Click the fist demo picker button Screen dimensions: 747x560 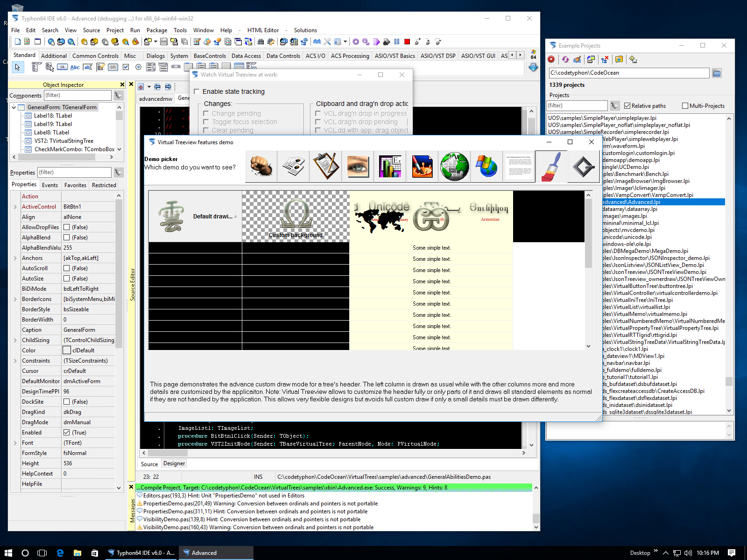click(261, 166)
